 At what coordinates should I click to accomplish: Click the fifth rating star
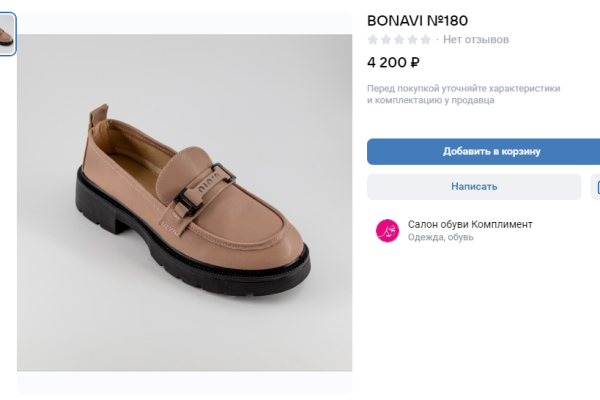pyautogui.click(x=425, y=40)
